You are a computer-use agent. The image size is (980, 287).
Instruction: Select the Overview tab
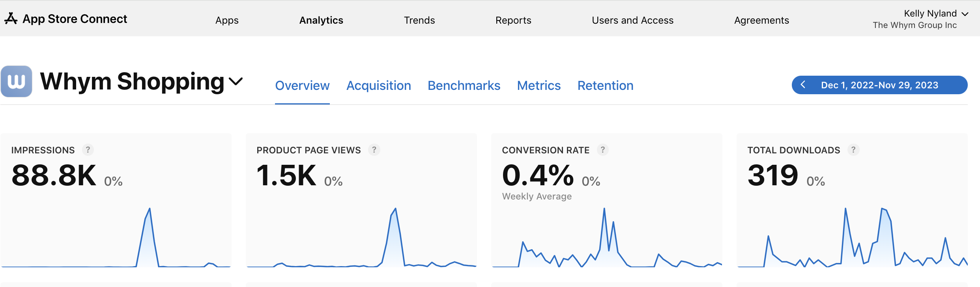[302, 86]
